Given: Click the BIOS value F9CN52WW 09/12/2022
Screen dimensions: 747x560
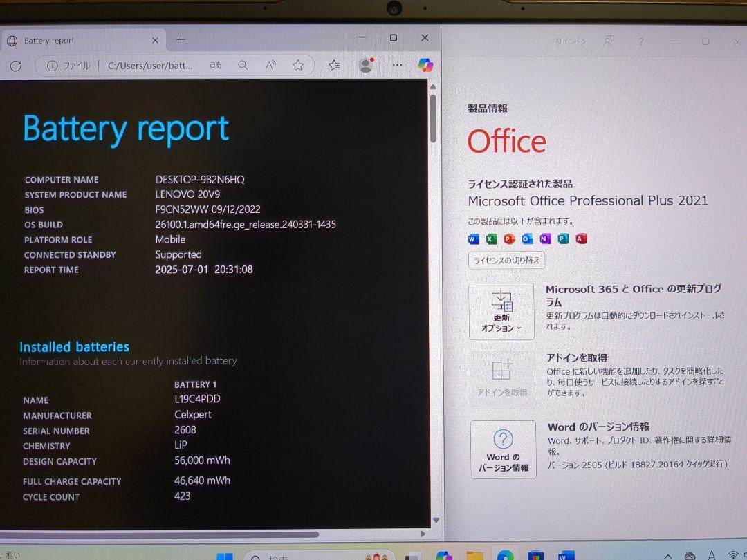Looking at the screenshot, I should tap(207, 209).
